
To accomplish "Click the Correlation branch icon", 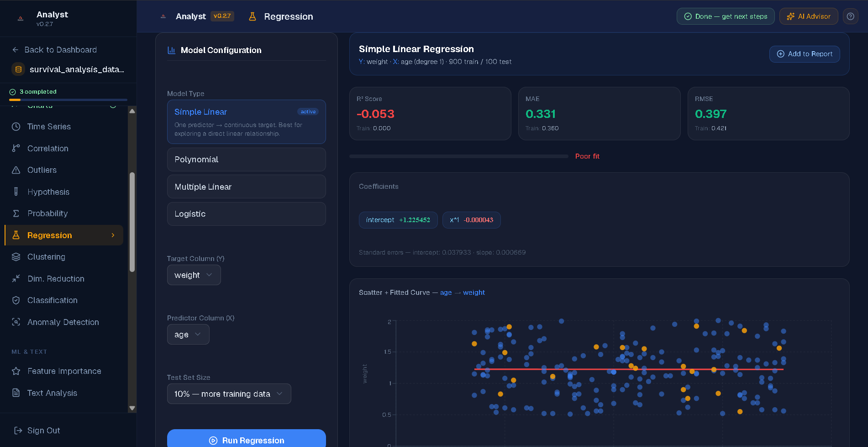I will [16, 148].
